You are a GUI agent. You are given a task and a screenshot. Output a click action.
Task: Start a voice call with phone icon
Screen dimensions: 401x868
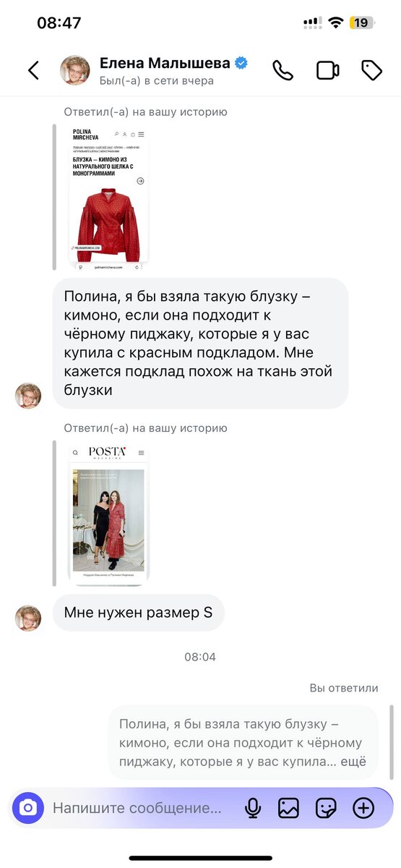tap(283, 70)
